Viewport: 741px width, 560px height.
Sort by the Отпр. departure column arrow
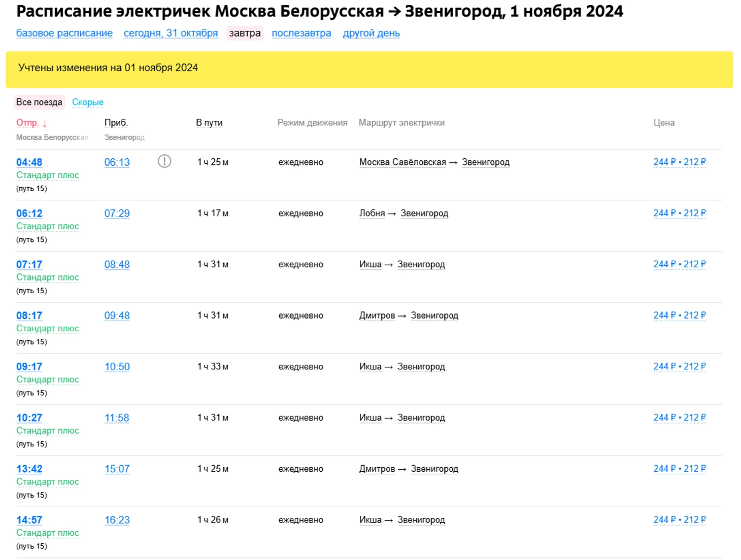pyautogui.click(x=45, y=123)
